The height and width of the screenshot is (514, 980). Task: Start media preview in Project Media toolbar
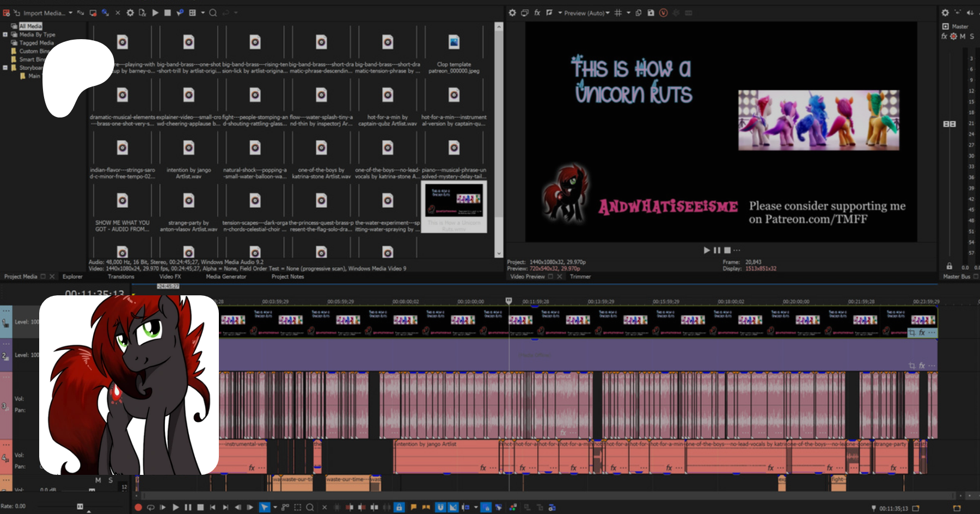(x=155, y=13)
